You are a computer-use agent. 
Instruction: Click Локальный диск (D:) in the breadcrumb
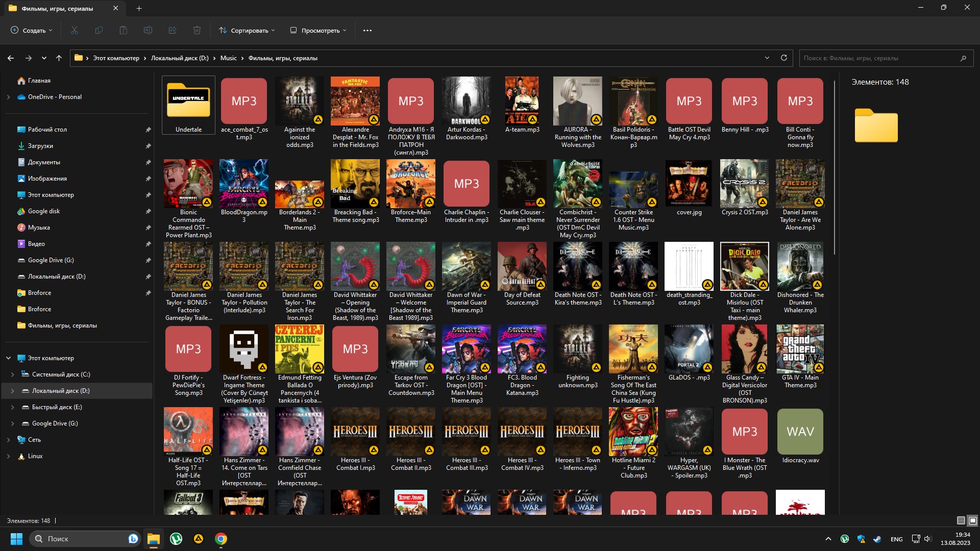[x=180, y=58]
